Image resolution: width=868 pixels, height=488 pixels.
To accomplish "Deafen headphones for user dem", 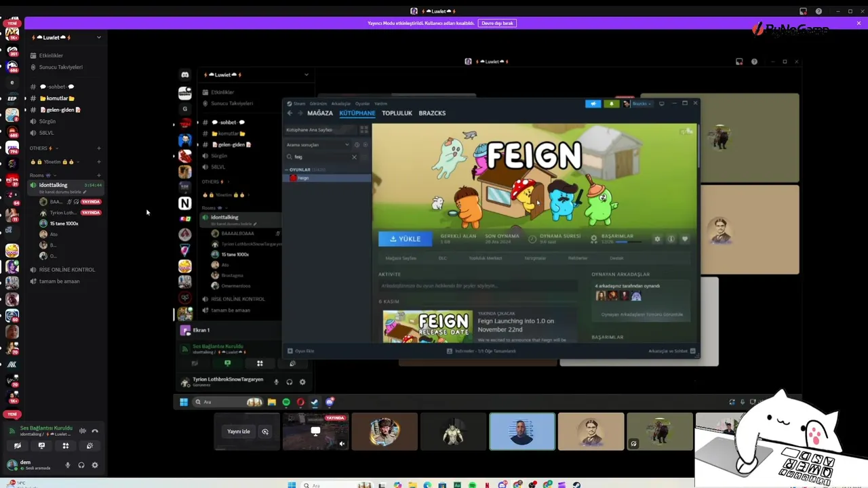I will 81,465.
